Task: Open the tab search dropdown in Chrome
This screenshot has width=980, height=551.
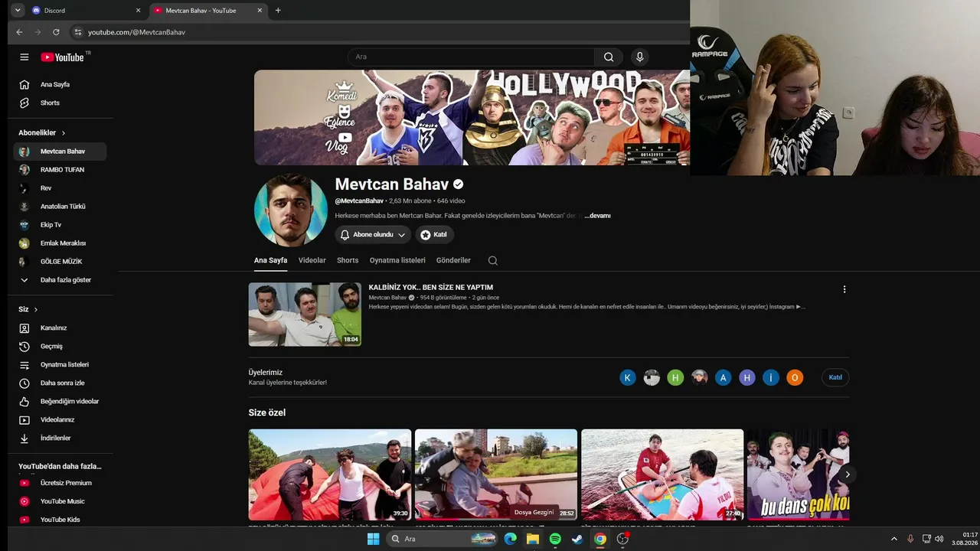Action: click(x=18, y=11)
